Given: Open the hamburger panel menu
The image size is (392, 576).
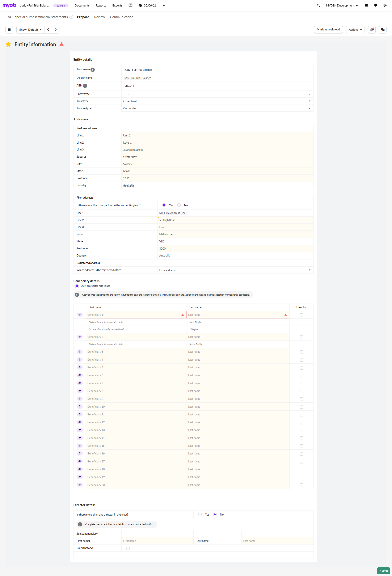Looking at the screenshot, I should pos(9,30).
